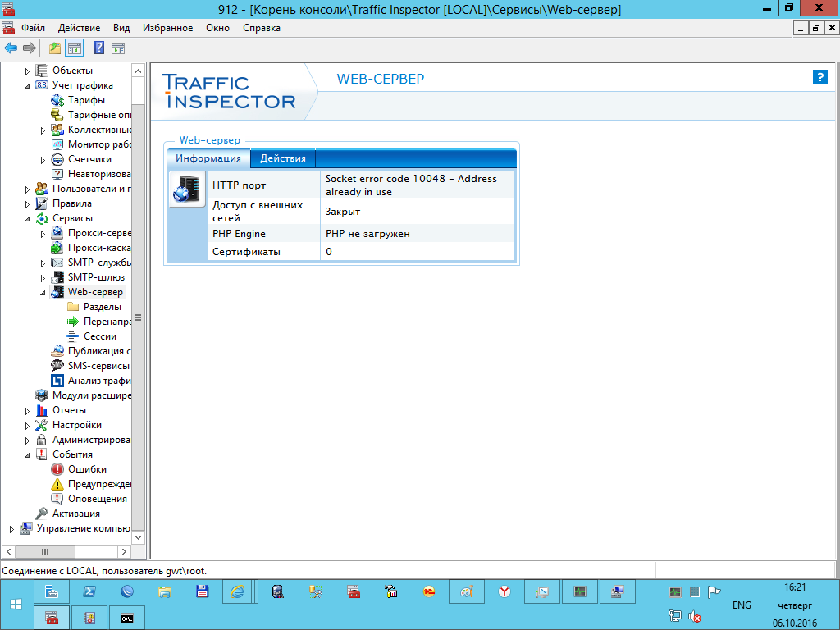Click the tree horizontal scroll-right arrow
Viewport: 840px width, 630px height.
coord(124,551)
